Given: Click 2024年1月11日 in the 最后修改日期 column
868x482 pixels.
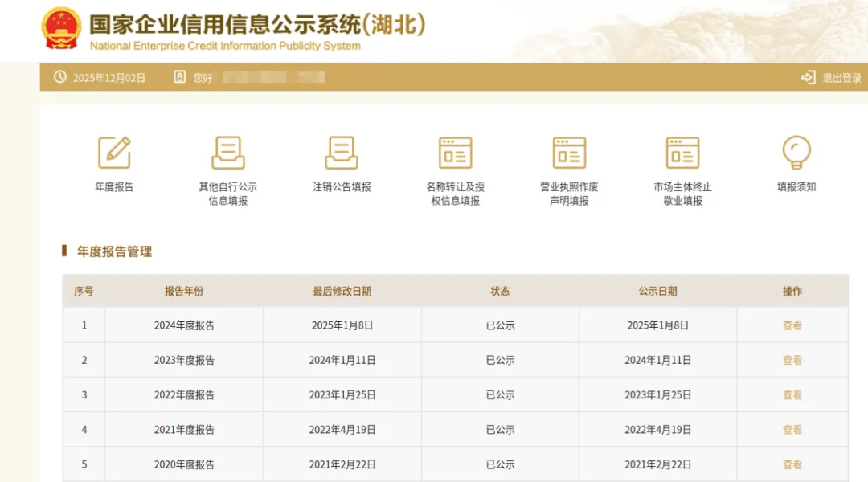Looking at the screenshot, I should point(342,360).
